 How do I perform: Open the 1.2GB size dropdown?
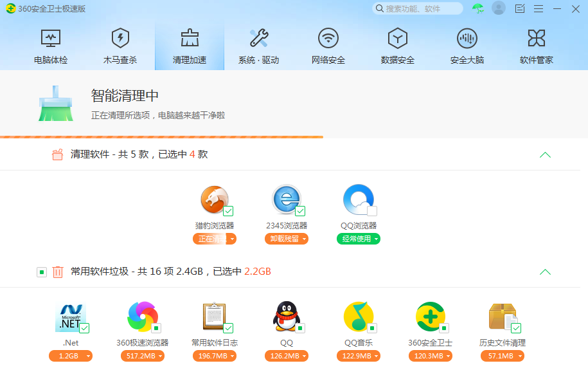point(71,356)
